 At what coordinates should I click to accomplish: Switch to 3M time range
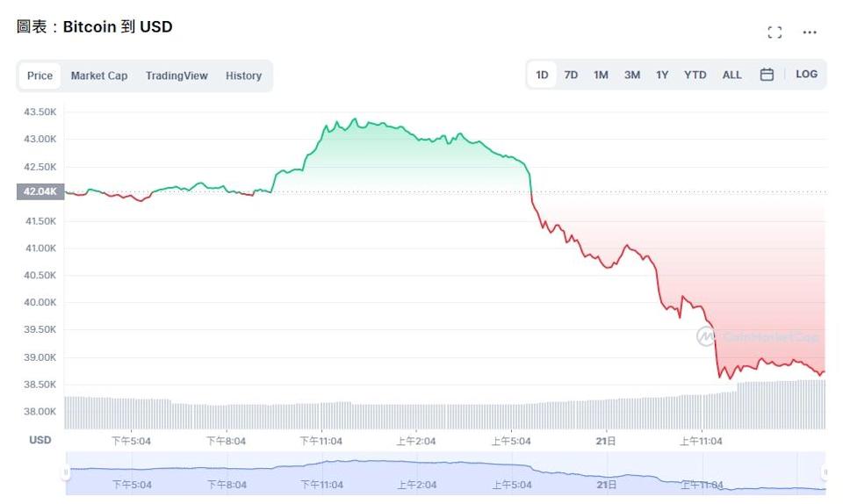coord(632,75)
